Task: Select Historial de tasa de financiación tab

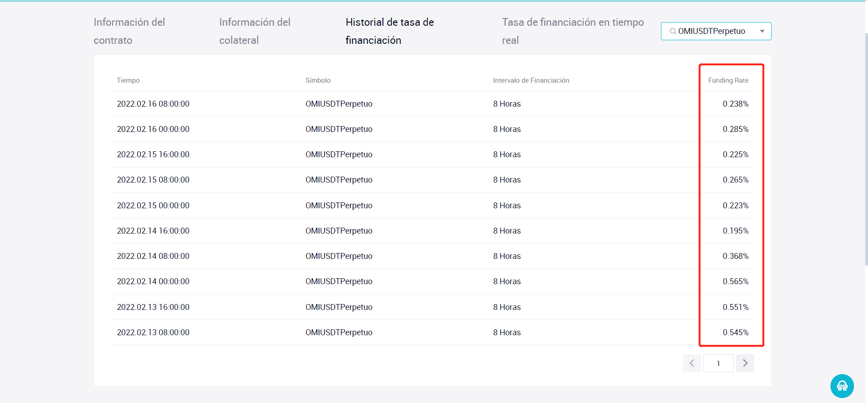Action: coord(390,31)
